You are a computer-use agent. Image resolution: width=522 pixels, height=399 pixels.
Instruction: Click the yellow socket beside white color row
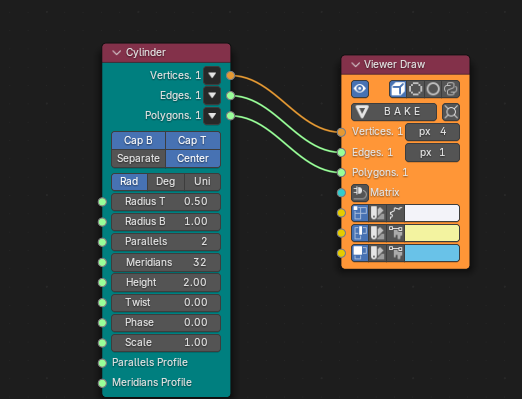click(341, 213)
